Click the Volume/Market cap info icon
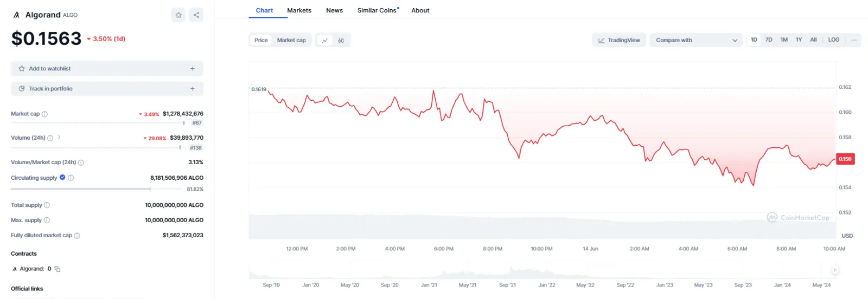The image size is (868, 299). point(81,162)
